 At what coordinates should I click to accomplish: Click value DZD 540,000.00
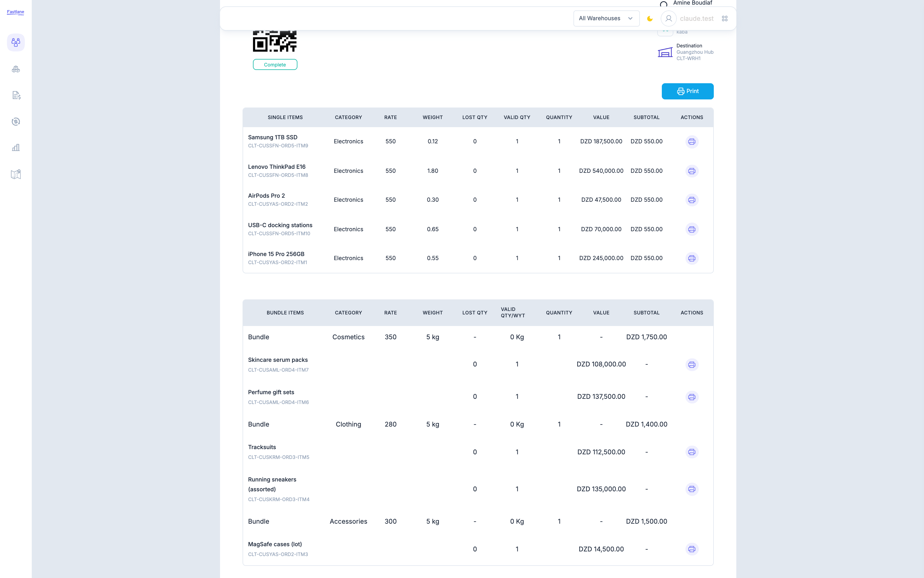tap(601, 171)
